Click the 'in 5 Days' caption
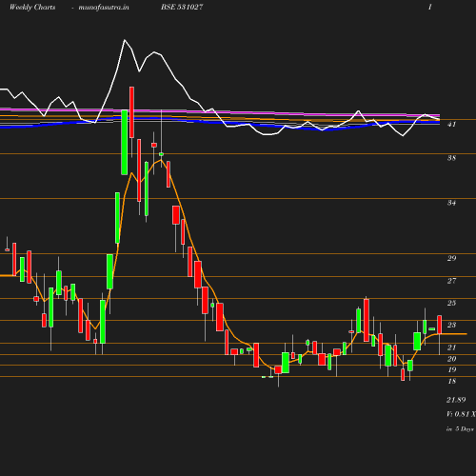The height and width of the screenshot is (476, 476). point(460,429)
